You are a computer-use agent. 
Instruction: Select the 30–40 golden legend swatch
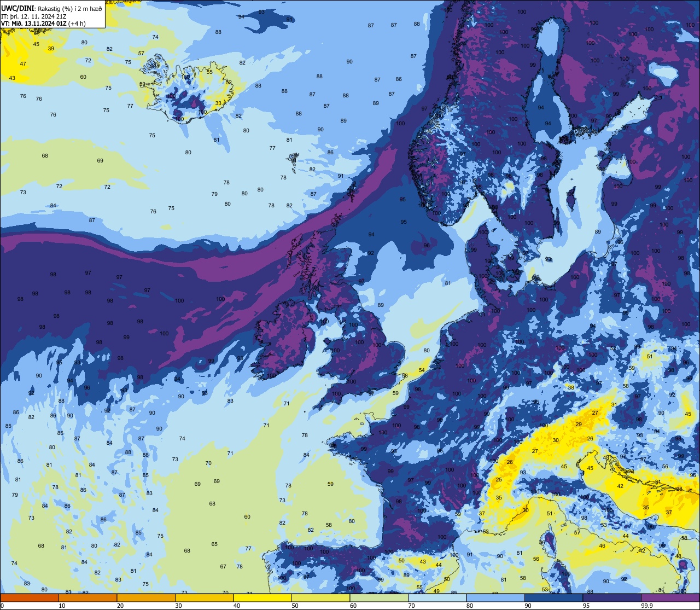pyautogui.click(x=204, y=597)
